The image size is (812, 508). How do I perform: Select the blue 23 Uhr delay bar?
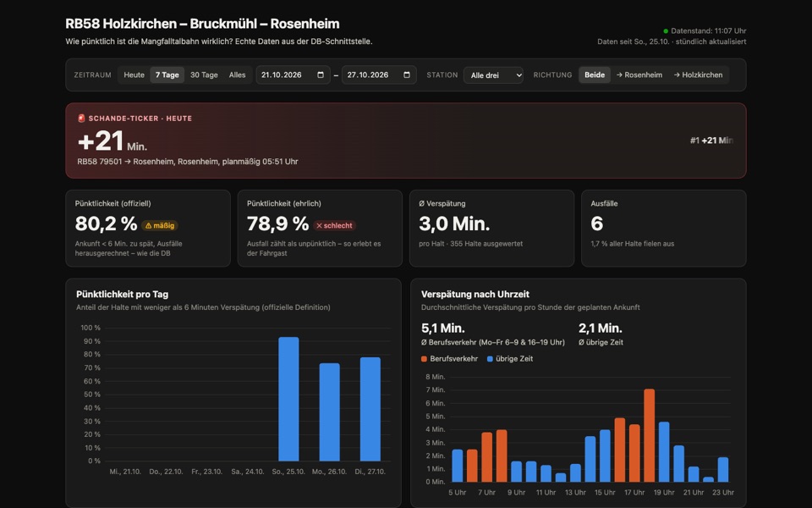pos(723,470)
